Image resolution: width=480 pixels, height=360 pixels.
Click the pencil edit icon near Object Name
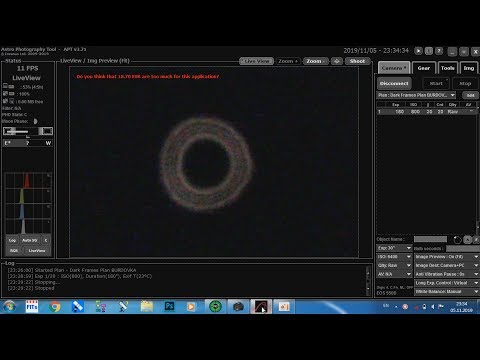[x=476, y=239]
